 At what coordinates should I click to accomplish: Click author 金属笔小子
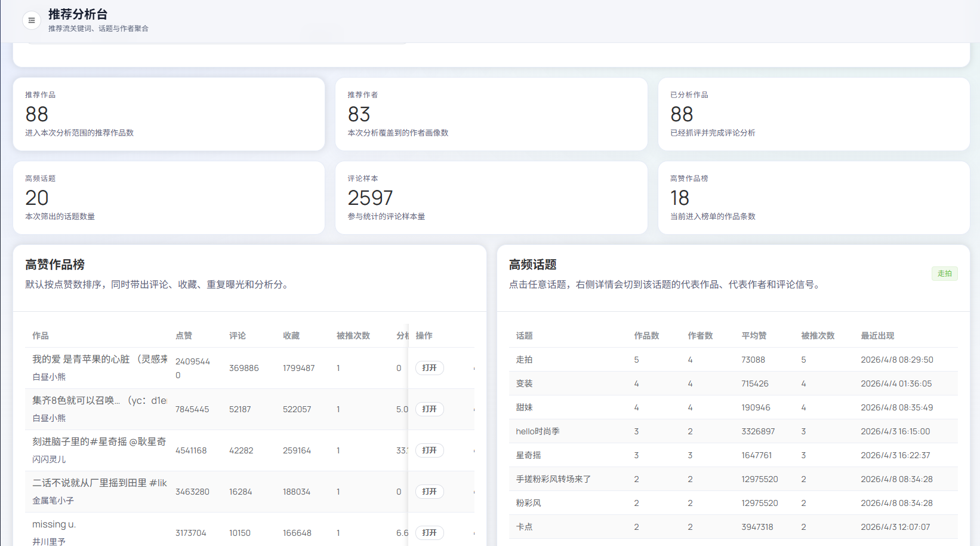pyautogui.click(x=53, y=501)
